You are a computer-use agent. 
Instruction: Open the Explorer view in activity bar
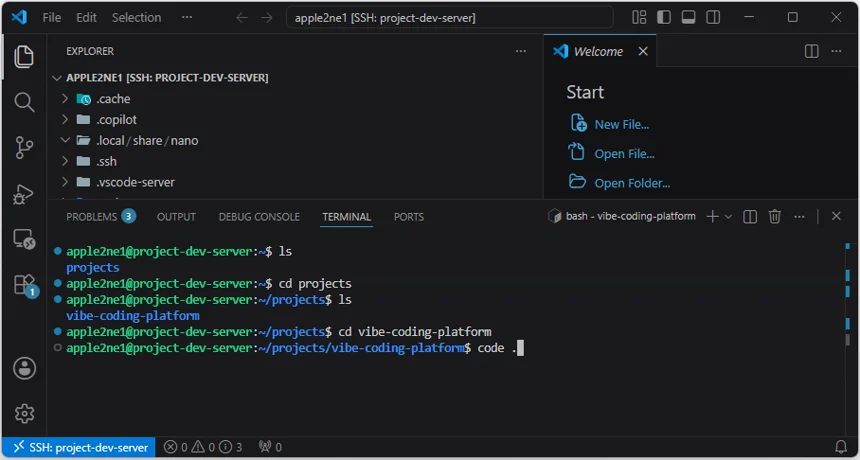pos(24,57)
